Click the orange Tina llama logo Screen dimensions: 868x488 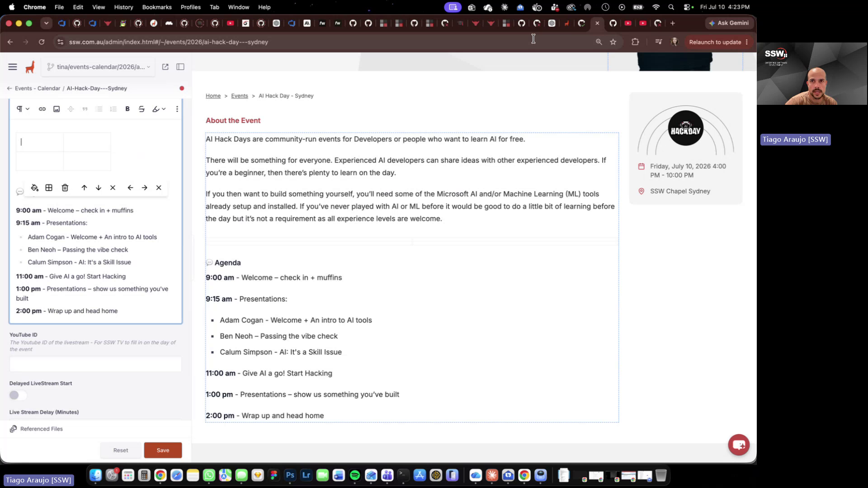(30, 67)
